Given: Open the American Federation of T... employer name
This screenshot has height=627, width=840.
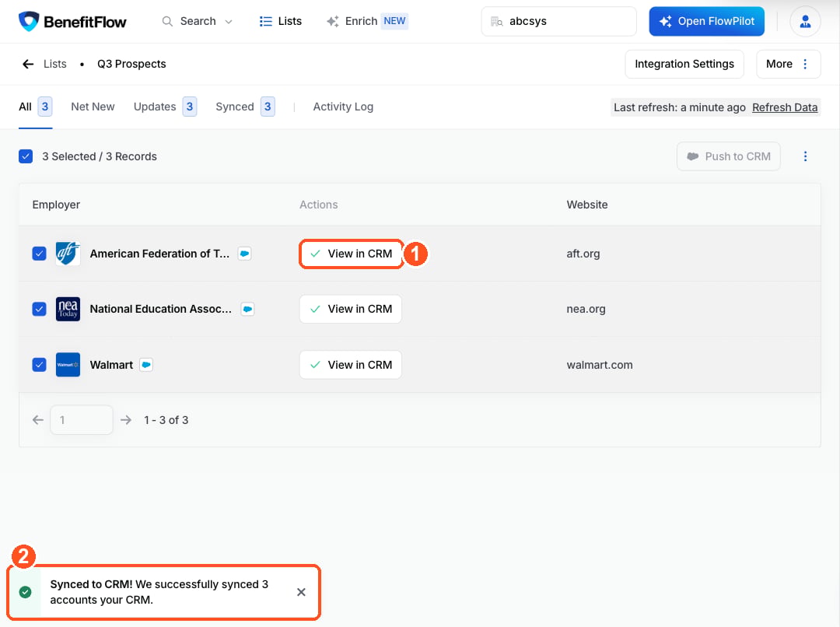Looking at the screenshot, I should point(159,254).
